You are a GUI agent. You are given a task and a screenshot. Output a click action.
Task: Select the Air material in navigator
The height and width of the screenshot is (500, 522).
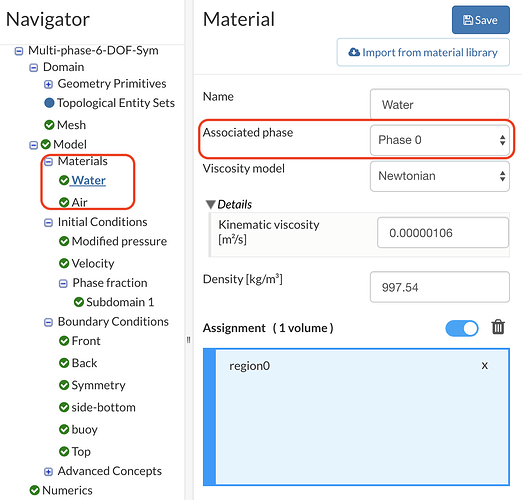tap(79, 202)
